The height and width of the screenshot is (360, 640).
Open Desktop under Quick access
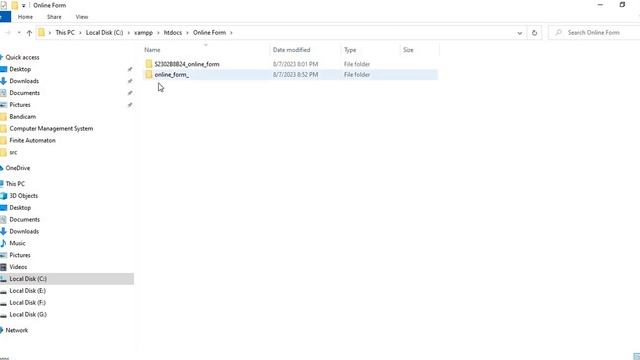[x=20, y=69]
